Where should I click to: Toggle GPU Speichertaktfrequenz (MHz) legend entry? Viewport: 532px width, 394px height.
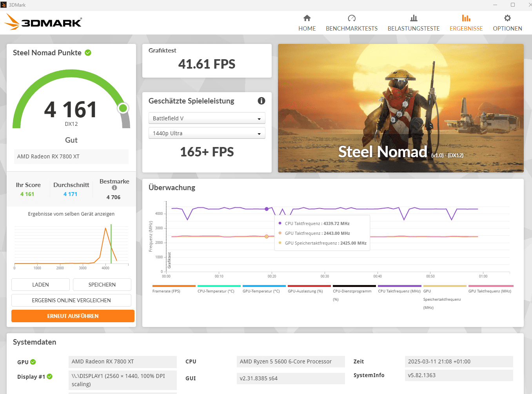[x=445, y=298]
